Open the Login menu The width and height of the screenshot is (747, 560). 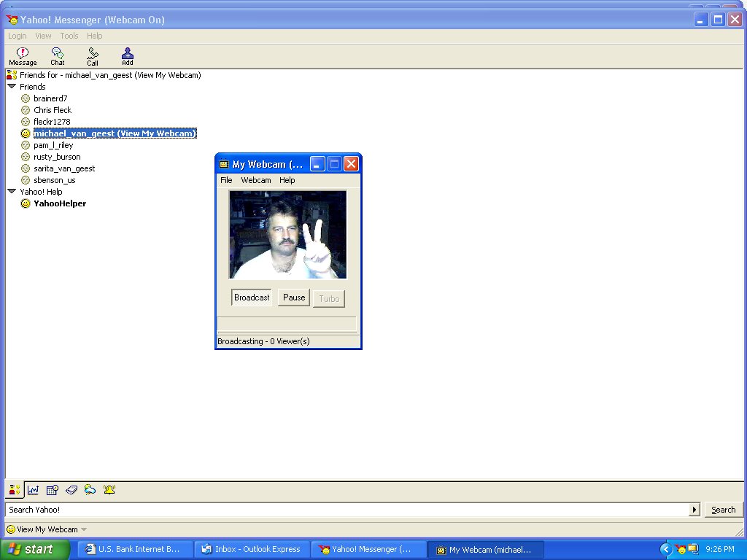click(18, 36)
